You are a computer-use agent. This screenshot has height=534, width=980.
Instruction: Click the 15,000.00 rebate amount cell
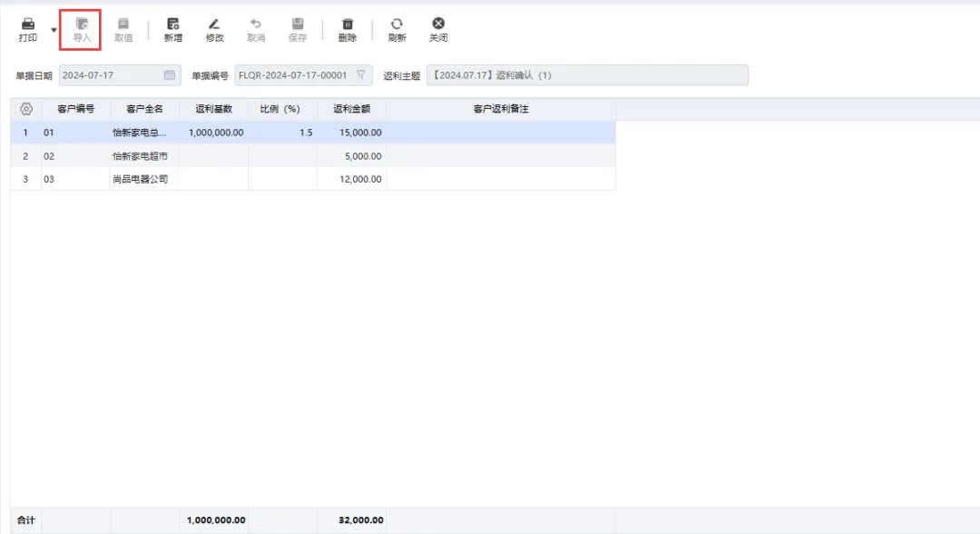352,133
